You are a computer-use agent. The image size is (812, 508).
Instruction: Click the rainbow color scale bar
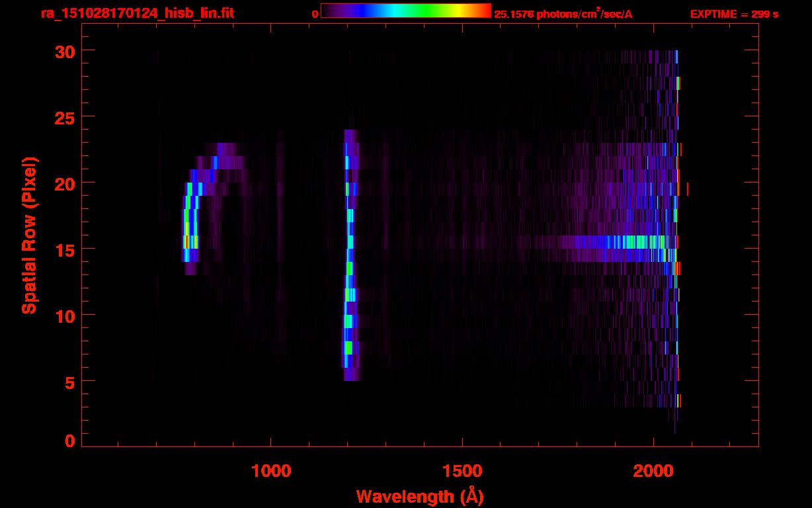406,11
